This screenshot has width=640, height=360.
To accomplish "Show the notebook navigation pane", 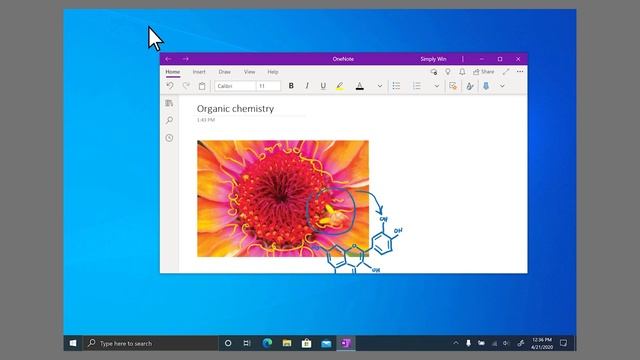I will coord(169,103).
